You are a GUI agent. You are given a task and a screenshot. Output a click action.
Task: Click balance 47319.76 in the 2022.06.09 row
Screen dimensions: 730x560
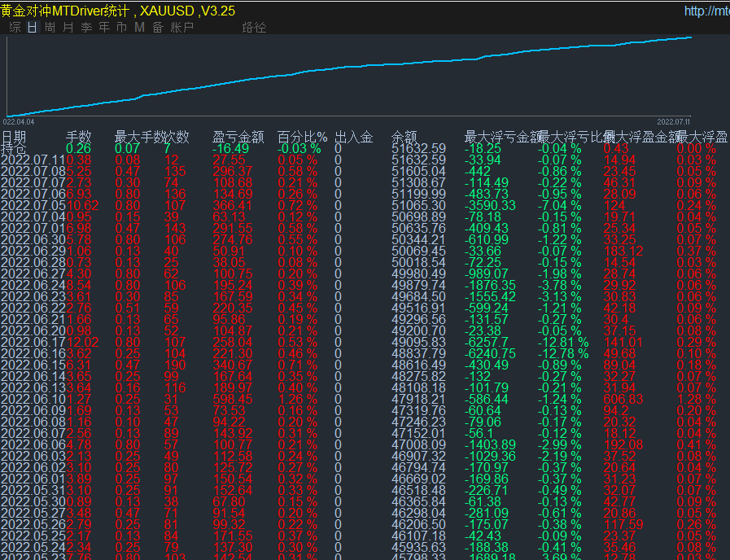click(418, 411)
